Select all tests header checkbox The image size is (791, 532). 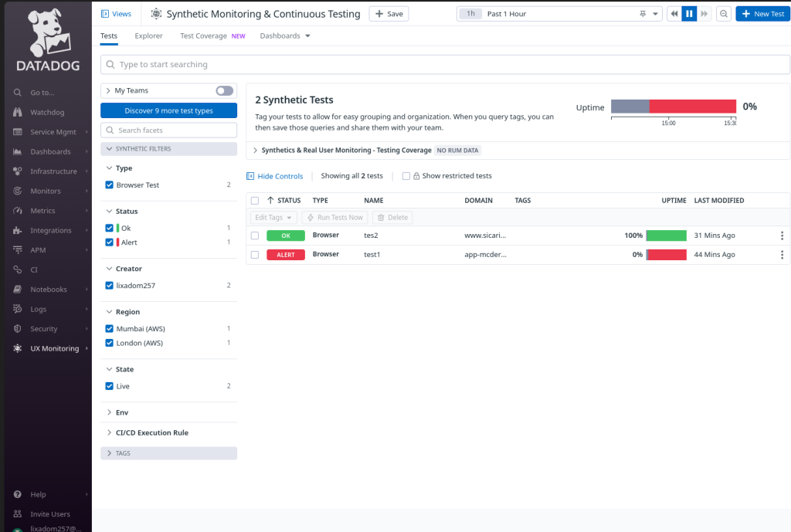pyautogui.click(x=255, y=201)
